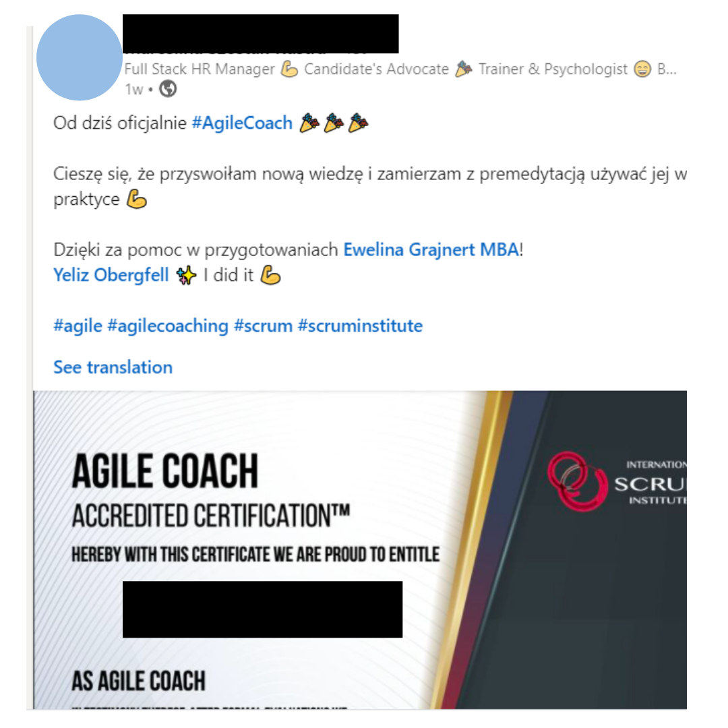The image size is (728, 728).
Task: Click the grinning emoji in the profile headline
Action: (642, 69)
